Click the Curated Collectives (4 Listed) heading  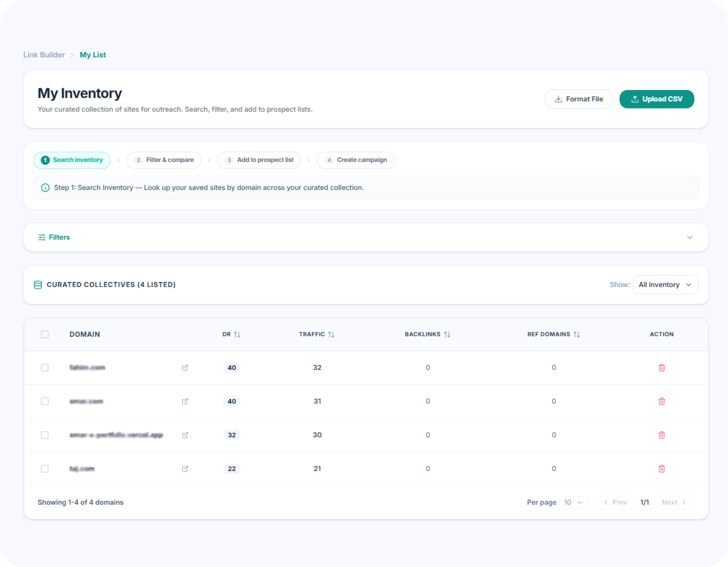(x=111, y=285)
